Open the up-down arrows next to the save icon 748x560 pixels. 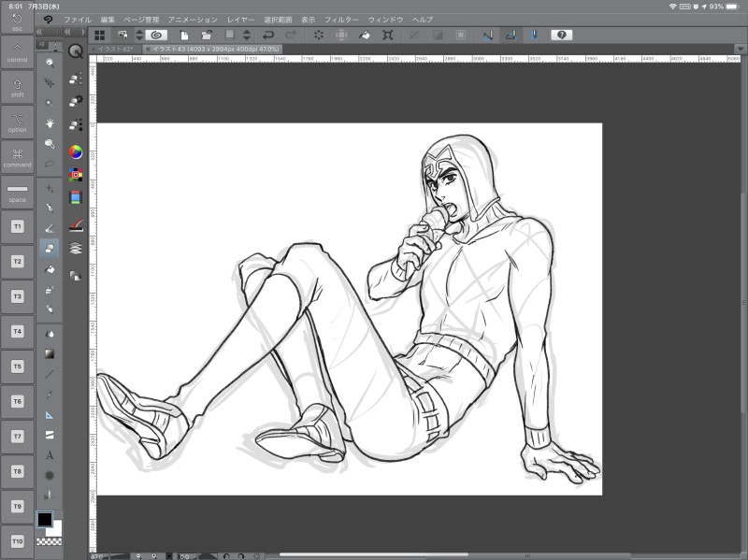[247, 35]
